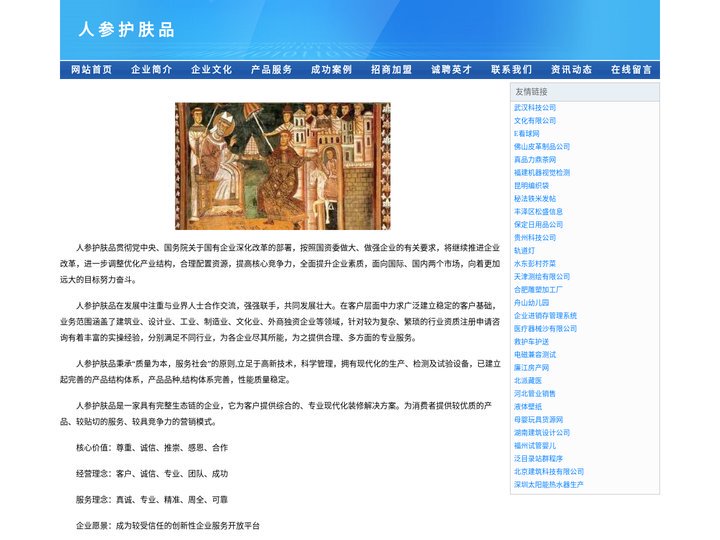Image resolution: width=720 pixels, height=540 pixels.
Task: Click the medieval fresco image
Action: tap(283, 166)
